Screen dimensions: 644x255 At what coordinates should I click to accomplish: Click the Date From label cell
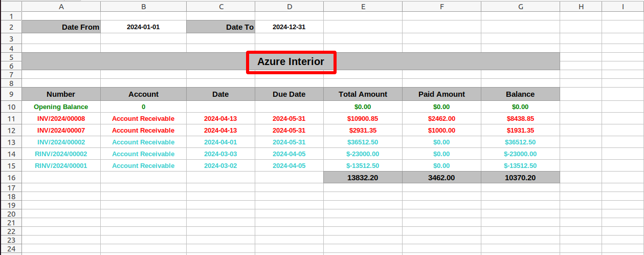click(61, 27)
